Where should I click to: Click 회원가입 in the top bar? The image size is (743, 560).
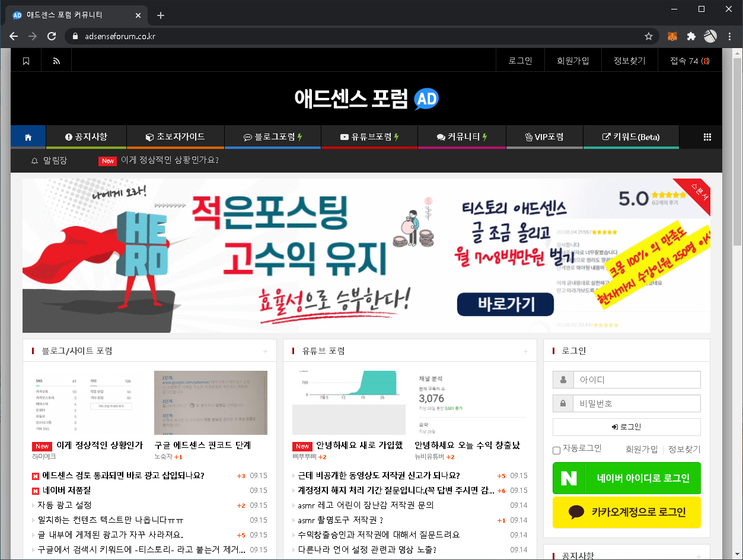click(x=573, y=61)
